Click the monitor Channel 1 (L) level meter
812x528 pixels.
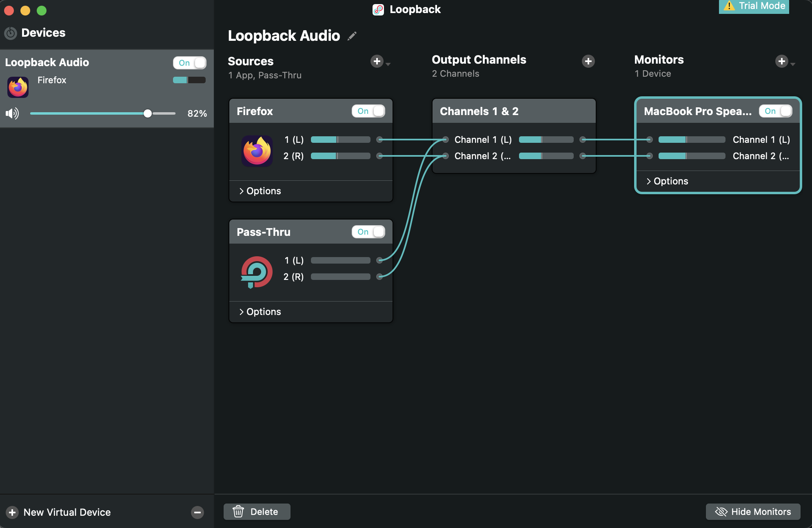[x=692, y=140]
